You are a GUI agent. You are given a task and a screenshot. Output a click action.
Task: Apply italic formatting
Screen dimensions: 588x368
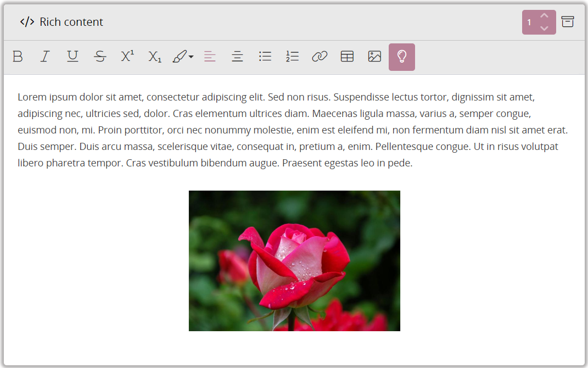click(45, 57)
